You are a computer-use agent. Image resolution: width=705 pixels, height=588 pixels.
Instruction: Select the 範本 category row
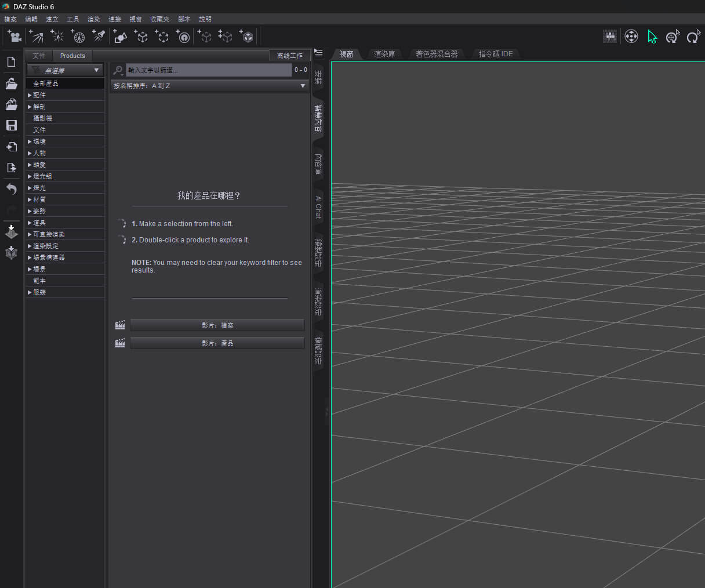click(x=66, y=281)
